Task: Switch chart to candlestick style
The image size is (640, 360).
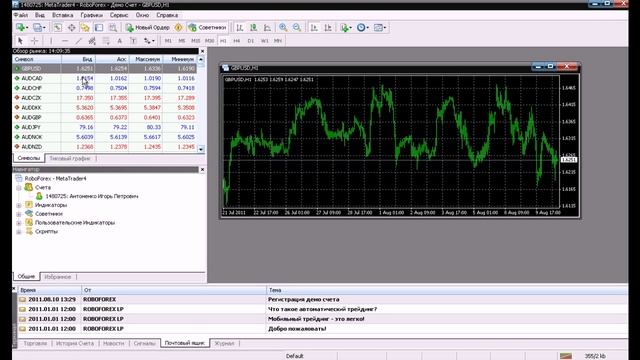Action: (x=253, y=27)
